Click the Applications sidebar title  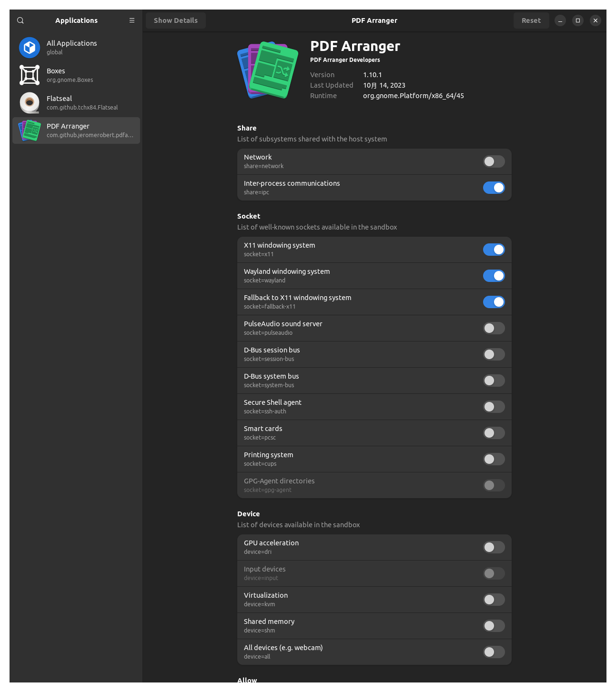coord(76,20)
